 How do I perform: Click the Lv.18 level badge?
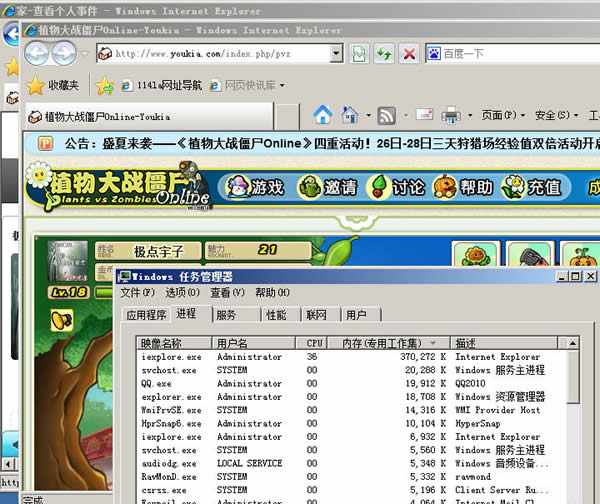click(69, 293)
